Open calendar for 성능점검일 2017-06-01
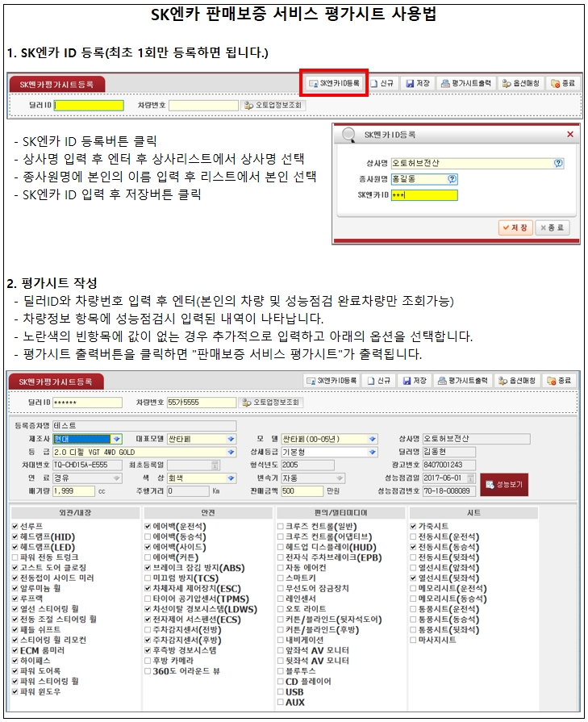 470,478
